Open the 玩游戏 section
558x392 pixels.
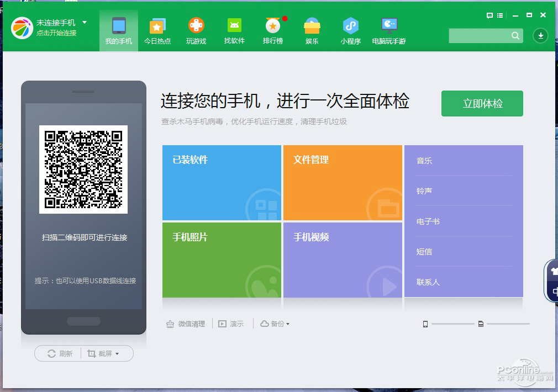[196, 31]
